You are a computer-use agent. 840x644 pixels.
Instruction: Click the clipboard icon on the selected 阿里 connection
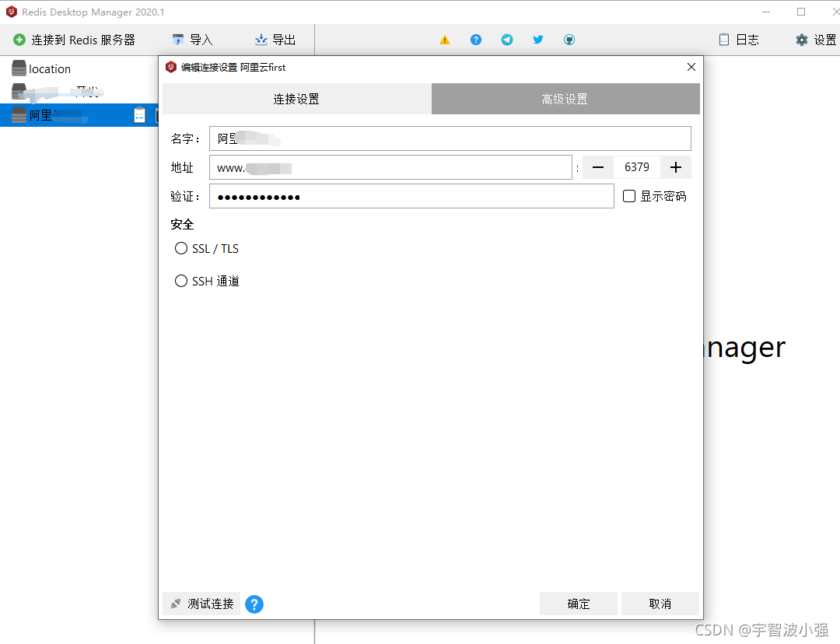pos(139,114)
